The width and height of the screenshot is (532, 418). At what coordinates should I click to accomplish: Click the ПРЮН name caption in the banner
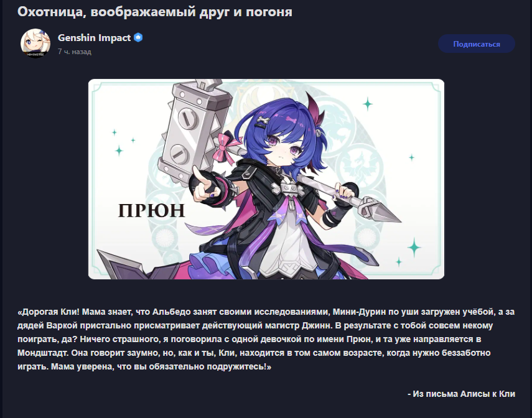pyautogui.click(x=152, y=210)
